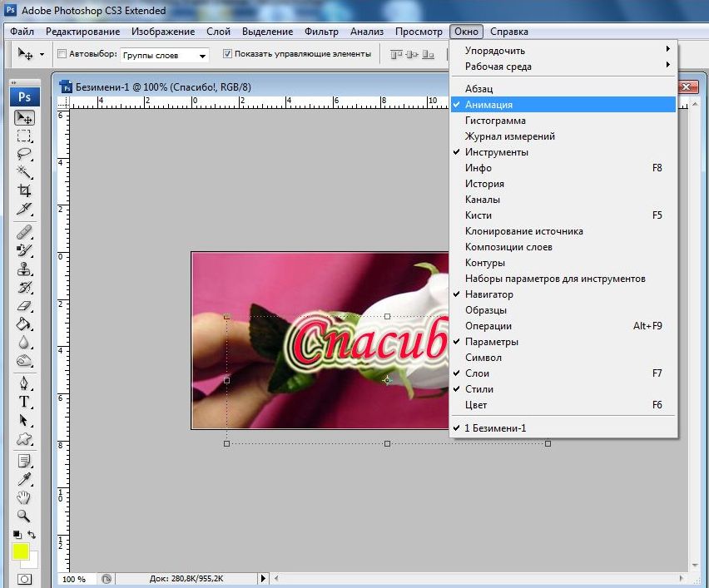Open the Справка menu
Screen dimensions: 709x588
(x=509, y=32)
